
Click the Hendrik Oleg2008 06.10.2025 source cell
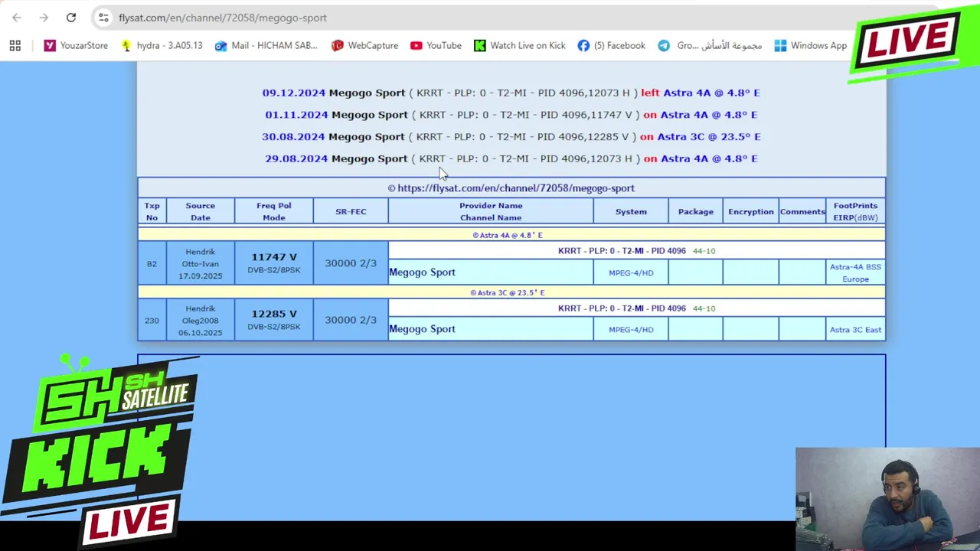(201, 321)
